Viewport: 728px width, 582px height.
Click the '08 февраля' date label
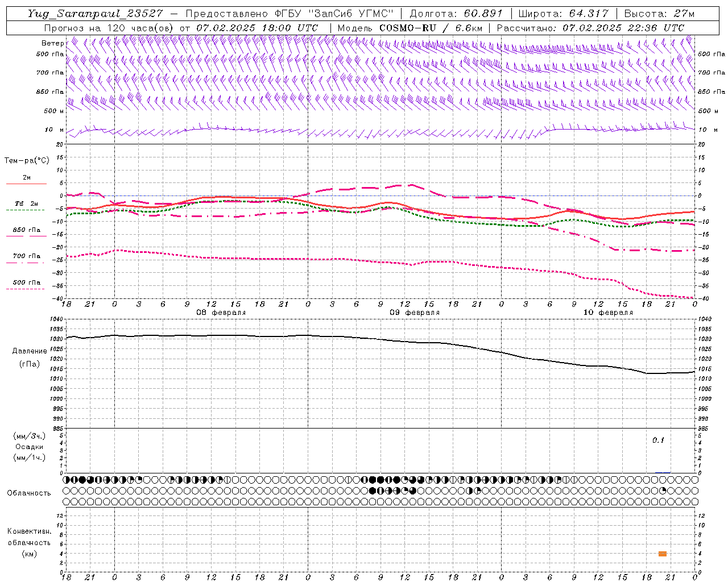[221, 313]
